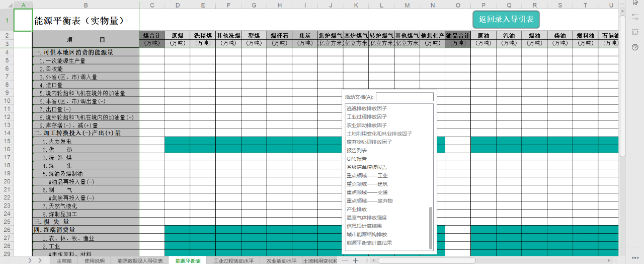Open the help question mark icon
Viewport: 644px width, 264px height.
635,47
